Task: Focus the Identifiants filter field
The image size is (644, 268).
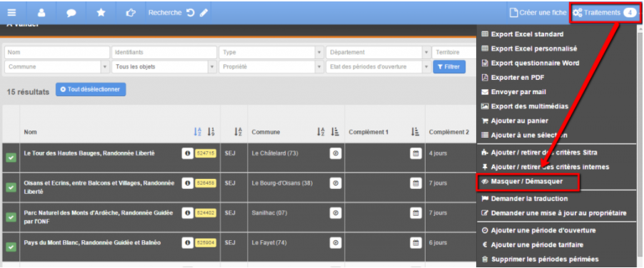Action: (164, 53)
